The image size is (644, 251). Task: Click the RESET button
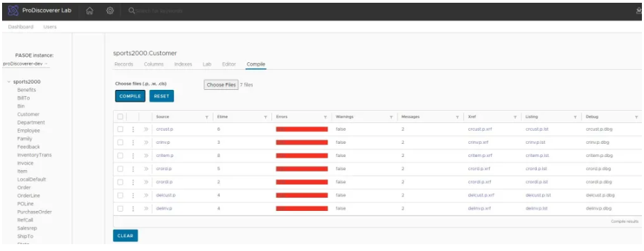pos(161,96)
